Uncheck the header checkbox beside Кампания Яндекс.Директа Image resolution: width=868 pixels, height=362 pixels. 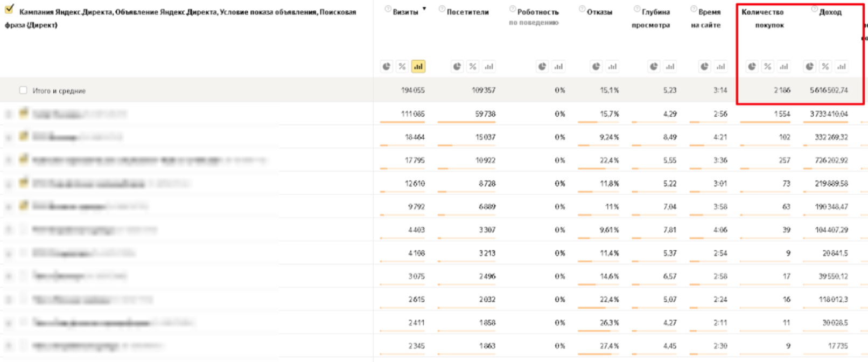(9, 9)
